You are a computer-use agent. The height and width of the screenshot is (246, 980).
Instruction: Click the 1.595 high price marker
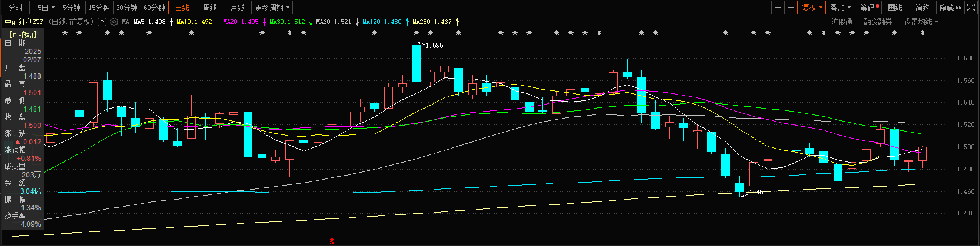(x=434, y=45)
